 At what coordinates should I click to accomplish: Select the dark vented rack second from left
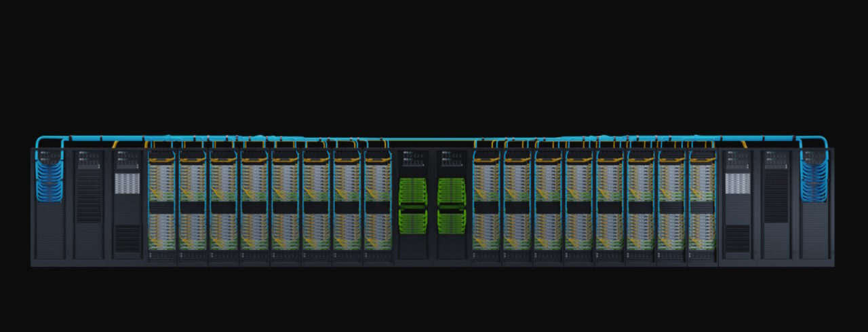(88, 204)
